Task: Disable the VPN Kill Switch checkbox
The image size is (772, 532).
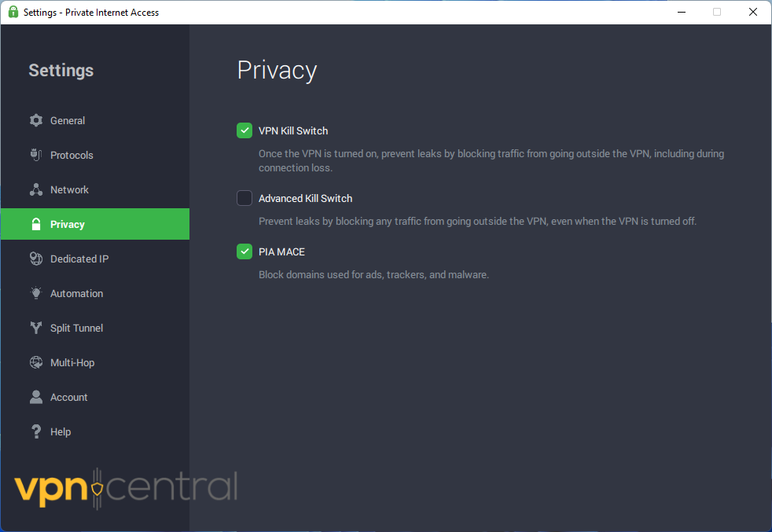Action: click(x=244, y=130)
